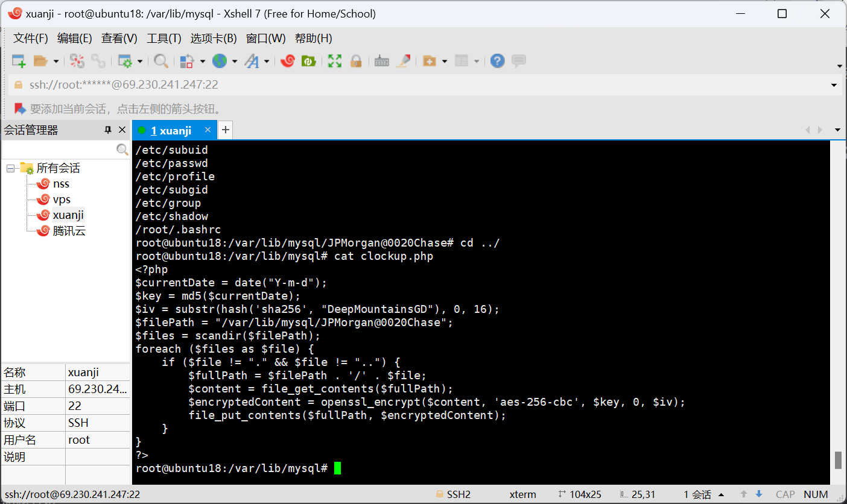This screenshot has width=847, height=504.
Task: Click the bookmark arrow add-session icon
Action: point(20,109)
